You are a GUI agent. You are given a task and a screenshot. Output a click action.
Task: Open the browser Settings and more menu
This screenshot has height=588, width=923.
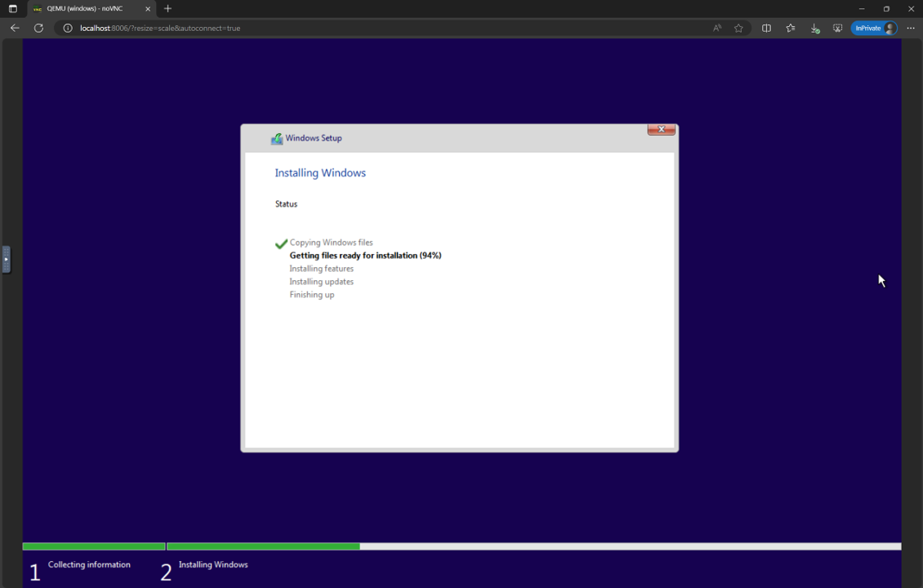pos(911,28)
